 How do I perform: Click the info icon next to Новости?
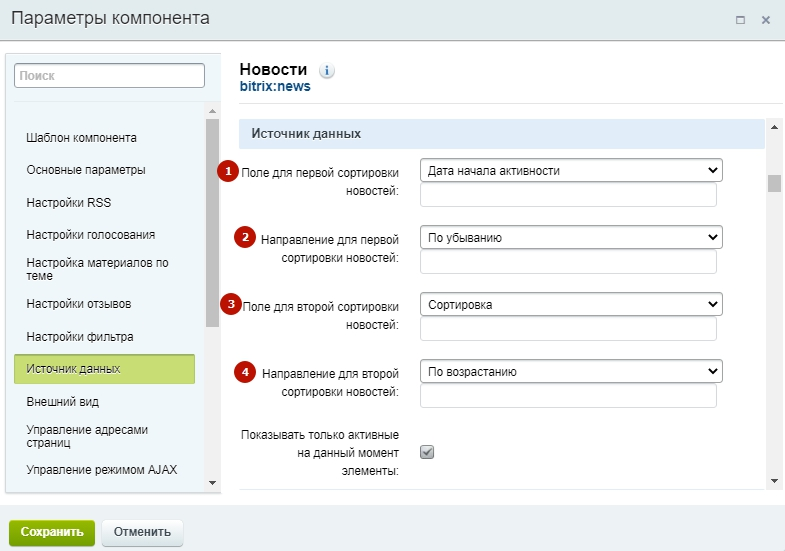[327, 71]
